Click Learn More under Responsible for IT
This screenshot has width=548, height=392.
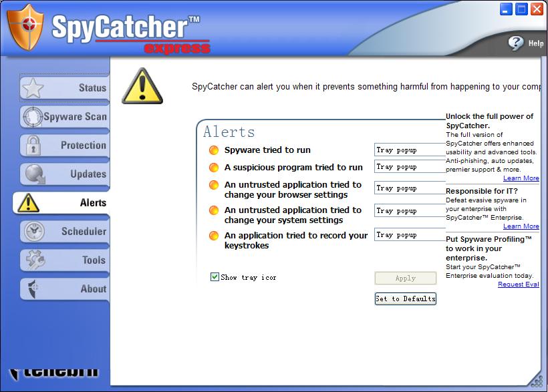coord(521,226)
